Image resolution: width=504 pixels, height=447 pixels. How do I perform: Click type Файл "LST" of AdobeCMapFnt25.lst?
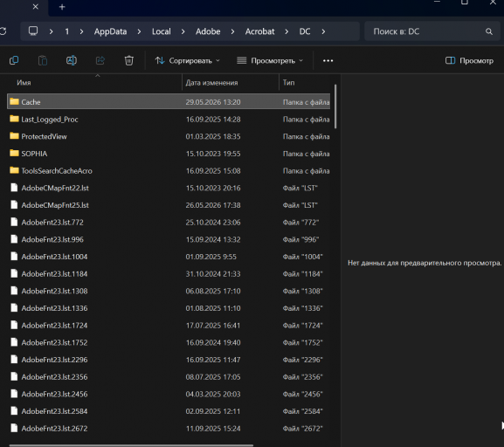[300, 205]
